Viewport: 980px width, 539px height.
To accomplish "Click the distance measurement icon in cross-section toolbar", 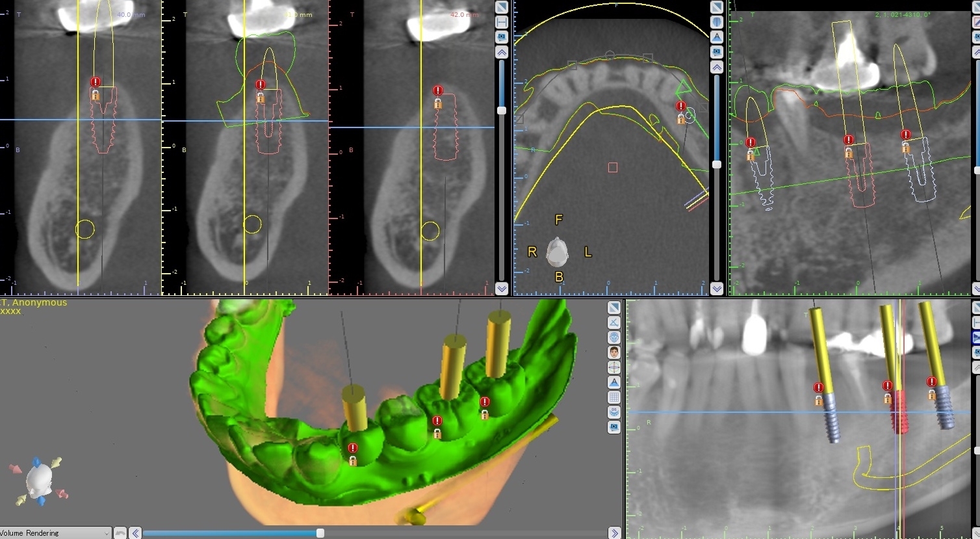I will point(502,22).
